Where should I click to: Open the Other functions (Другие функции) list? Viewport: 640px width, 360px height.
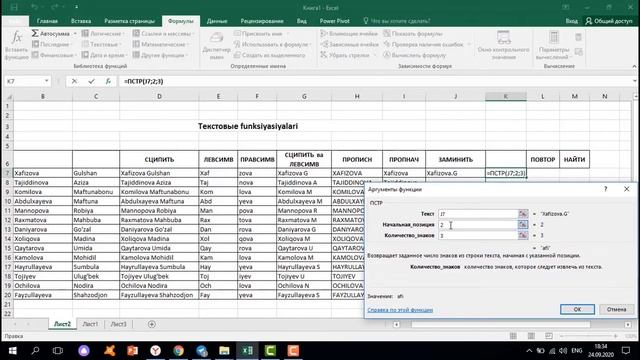pyautogui.click(x=160, y=55)
